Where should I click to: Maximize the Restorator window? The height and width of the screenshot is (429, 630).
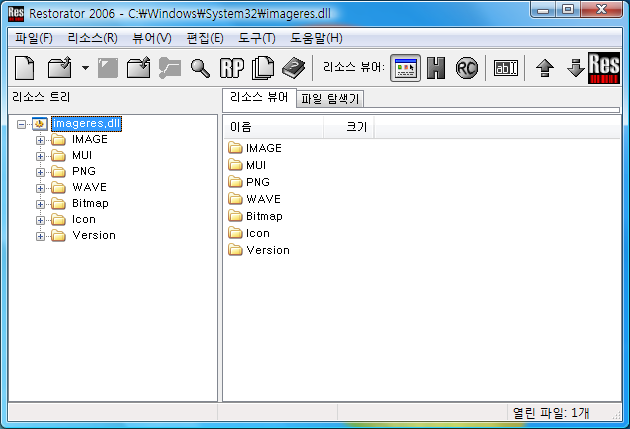568,10
